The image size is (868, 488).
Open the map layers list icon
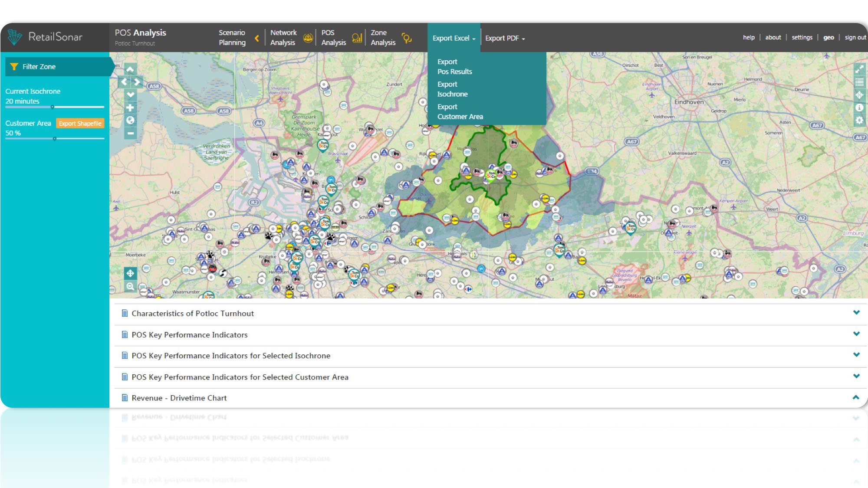pos(859,82)
